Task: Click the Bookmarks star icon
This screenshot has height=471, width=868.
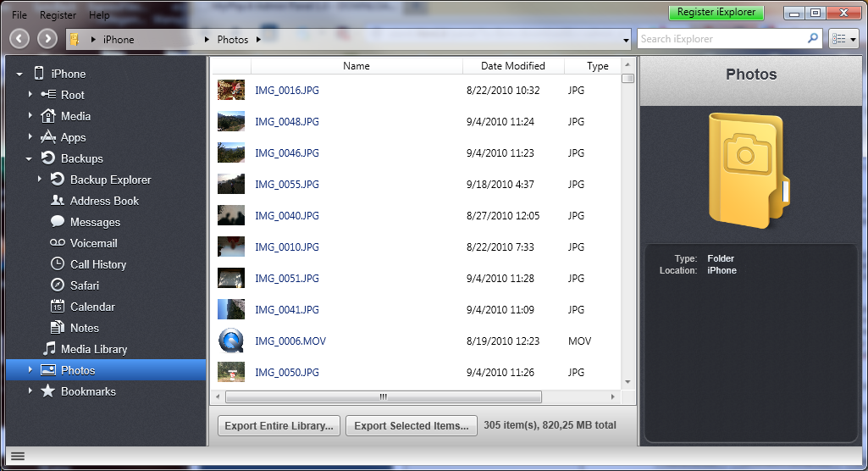Action: 48,391
